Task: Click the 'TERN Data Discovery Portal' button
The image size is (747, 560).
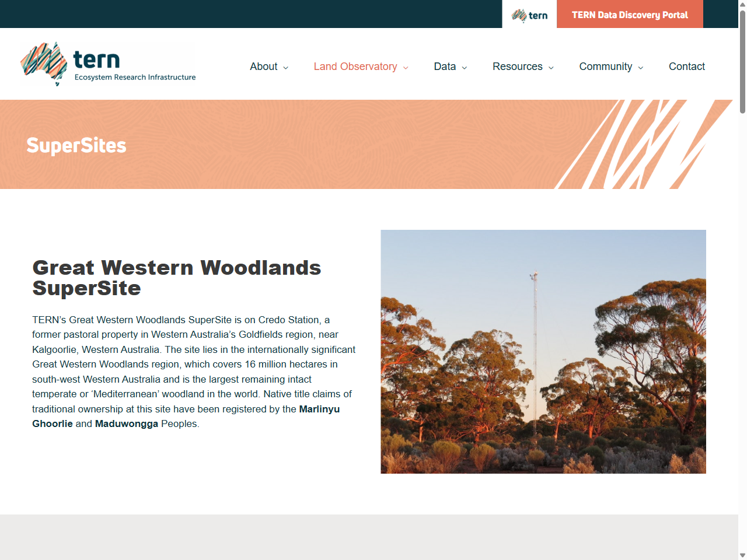Action: (x=630, y=14)
